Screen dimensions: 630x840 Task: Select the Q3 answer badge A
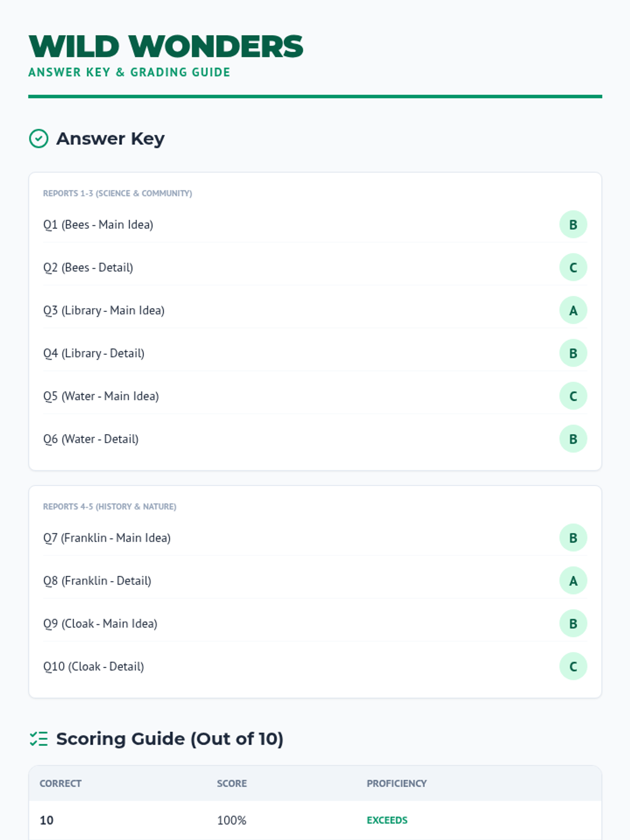point(573,310)
